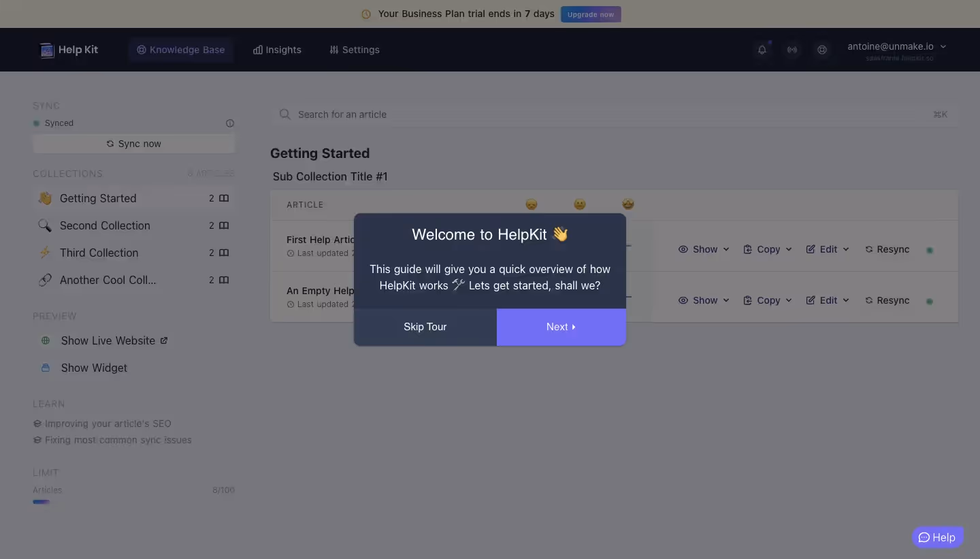Show the An Empty Help article preview
The image size is (980, 559).
(703, 300)
